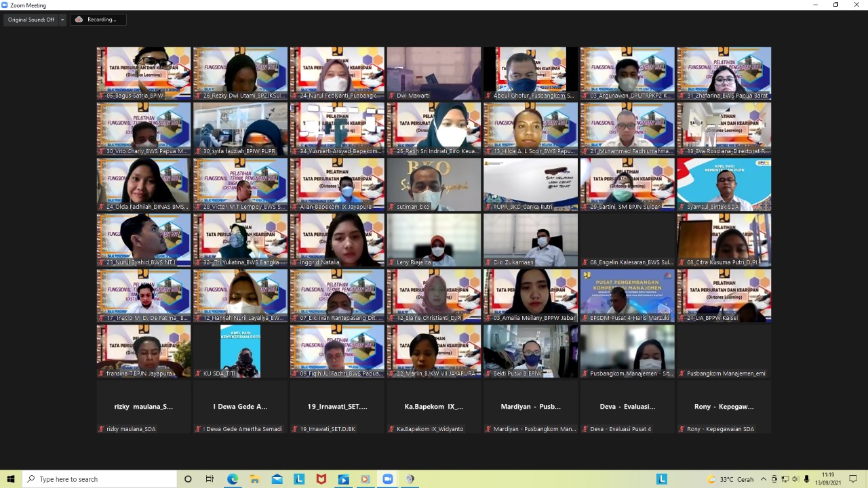The width and height of the screenshot is (868, 488).
Task: Click the microphone tray icon
Action: [x=806, y=479]
